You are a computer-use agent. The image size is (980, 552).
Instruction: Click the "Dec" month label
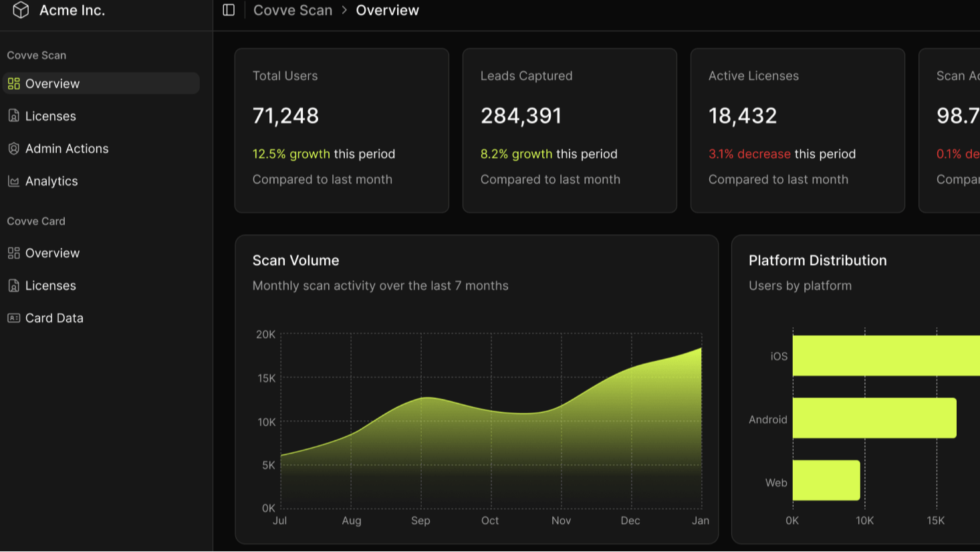tap(630, 521)
